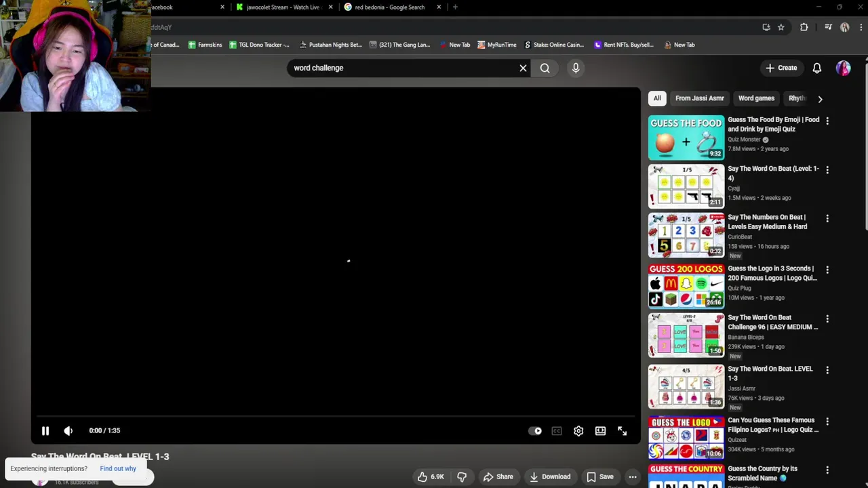
Task: Click the Find out why link
Action: [118, 468]
